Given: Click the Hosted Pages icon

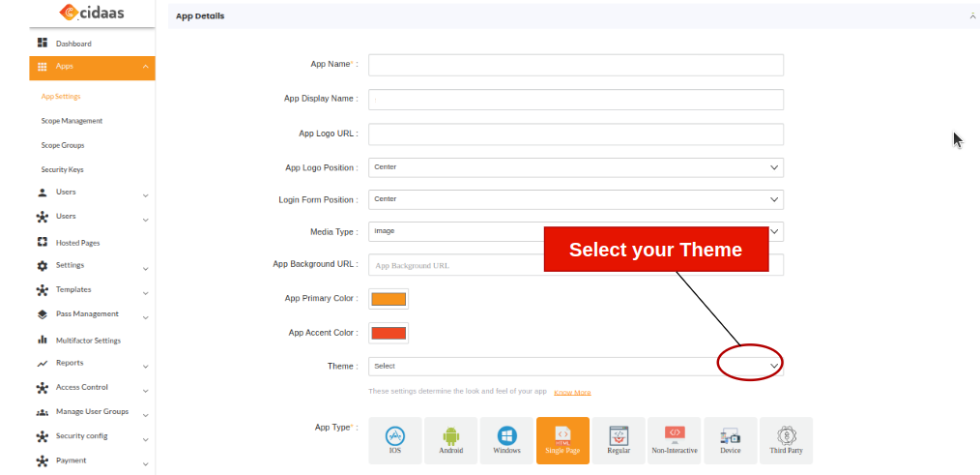Looking at the screenshot, I should 43,242.
